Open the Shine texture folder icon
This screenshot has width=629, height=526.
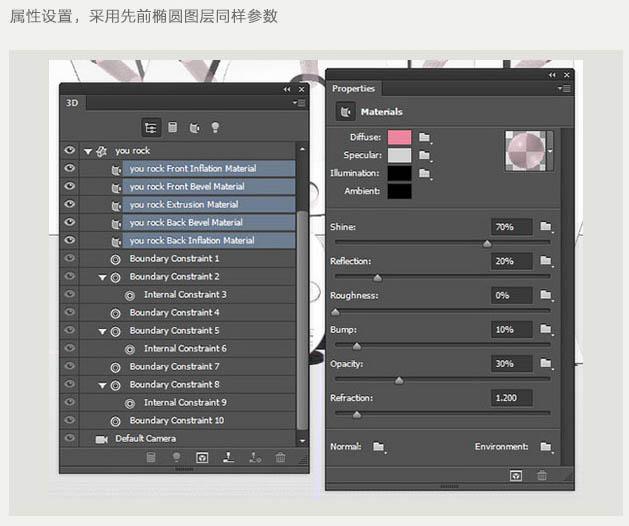[x=545, y=227]
